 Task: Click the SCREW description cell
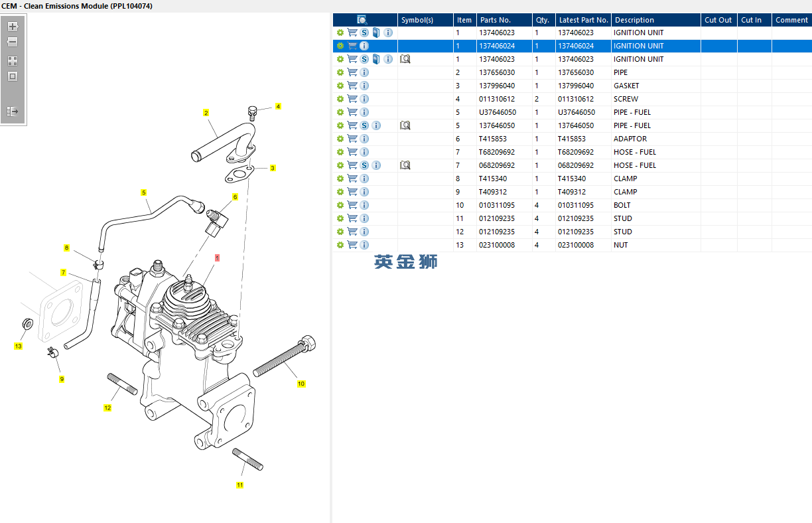point(656,99)
